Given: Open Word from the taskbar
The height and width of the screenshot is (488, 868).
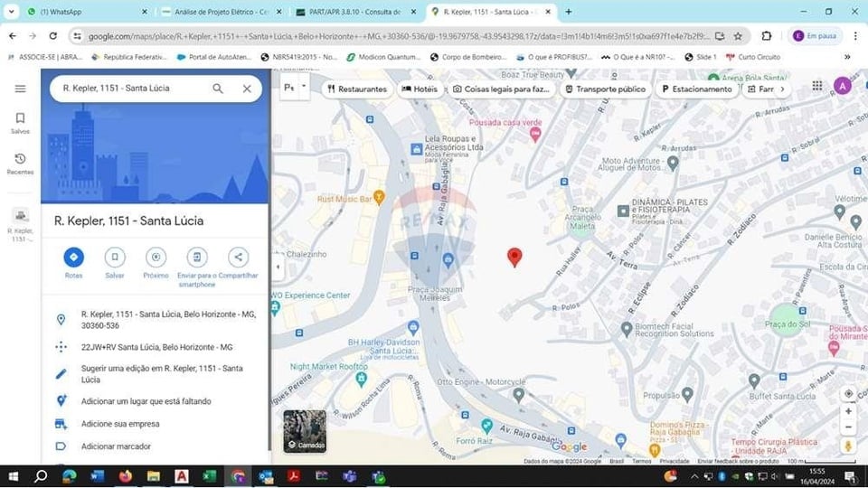Looking at the screenshot, I should pos(97,476).
